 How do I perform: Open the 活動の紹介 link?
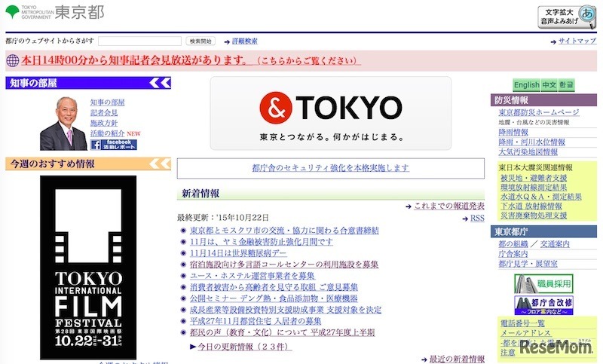click(x=107, y=133)
